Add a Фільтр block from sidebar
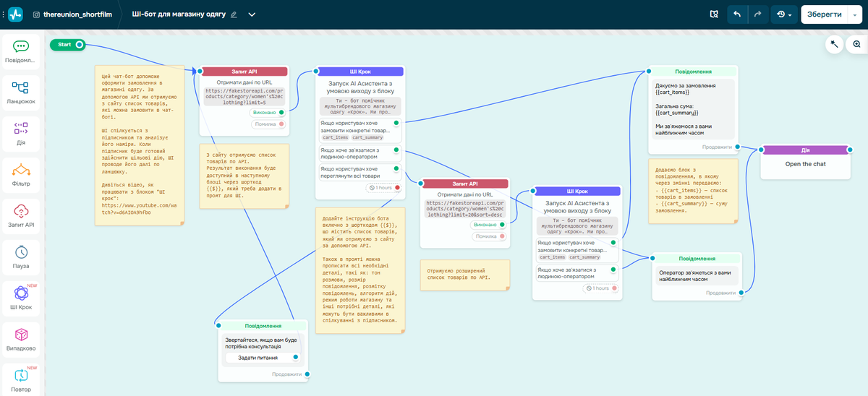 click(x=21, y=176)
